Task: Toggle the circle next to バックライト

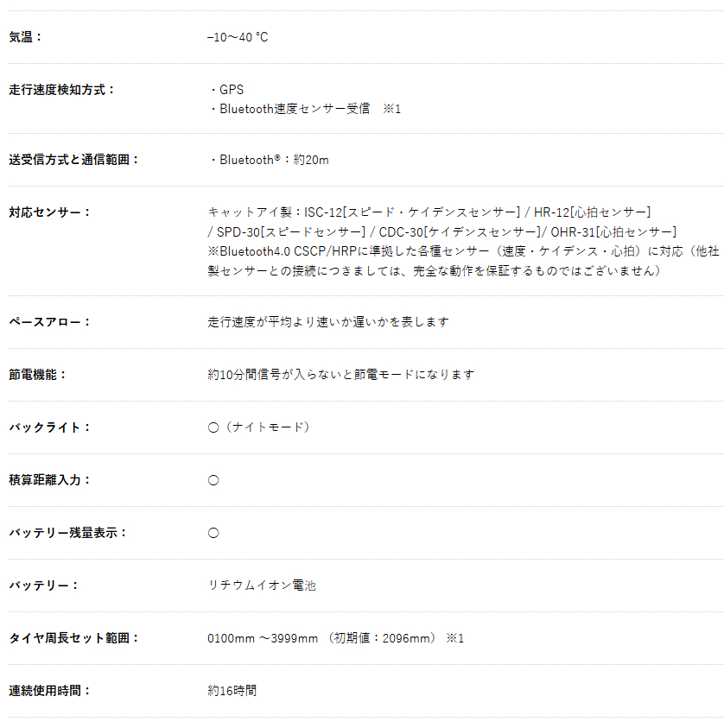Action: [x=213, y=427]
